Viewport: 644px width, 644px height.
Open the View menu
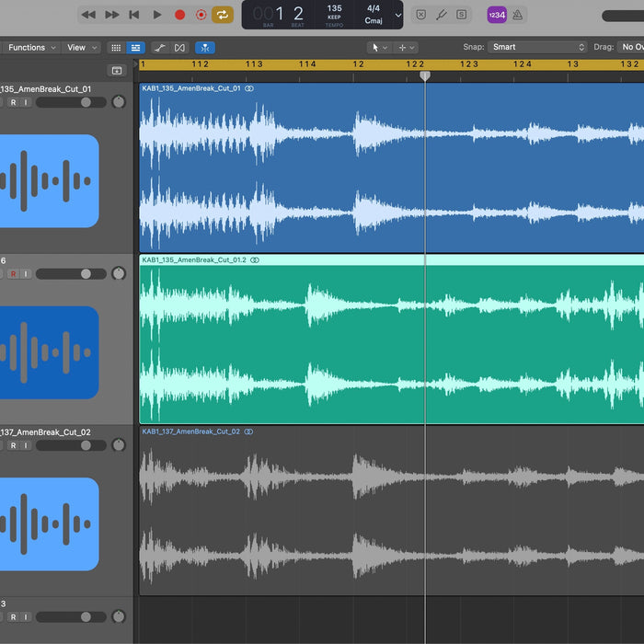click(82, 48)
